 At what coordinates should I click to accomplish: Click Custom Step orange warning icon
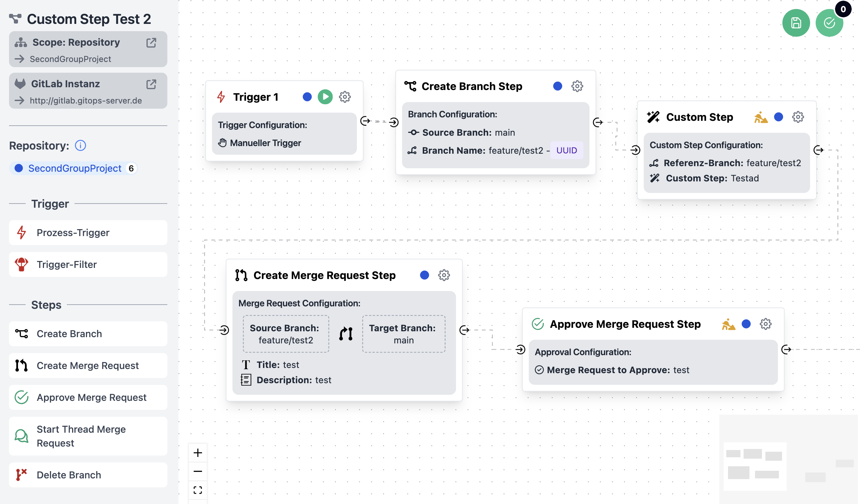(761, 117)
